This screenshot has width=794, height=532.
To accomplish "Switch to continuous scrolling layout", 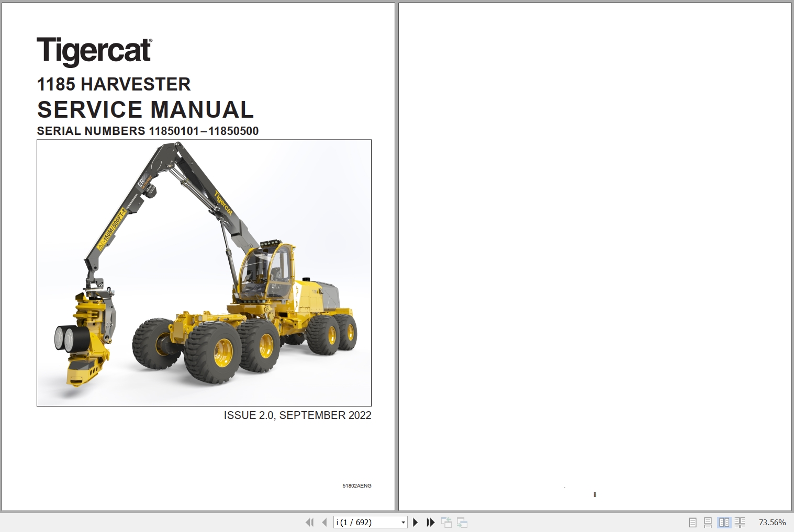I will tap(708, 522).
